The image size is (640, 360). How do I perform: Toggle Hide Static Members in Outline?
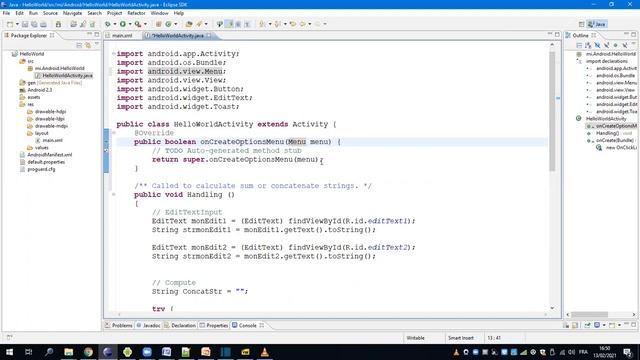[x=607, y=45]
